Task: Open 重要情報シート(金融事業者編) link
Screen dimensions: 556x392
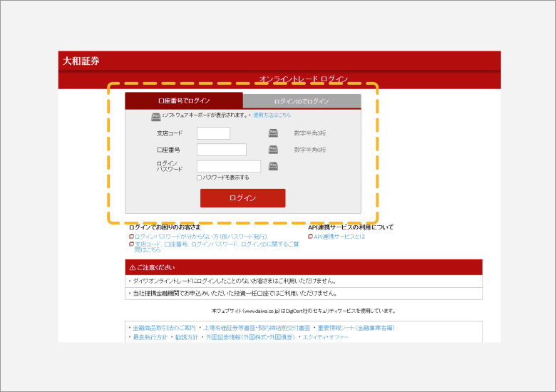Action: tap(356, 328)
